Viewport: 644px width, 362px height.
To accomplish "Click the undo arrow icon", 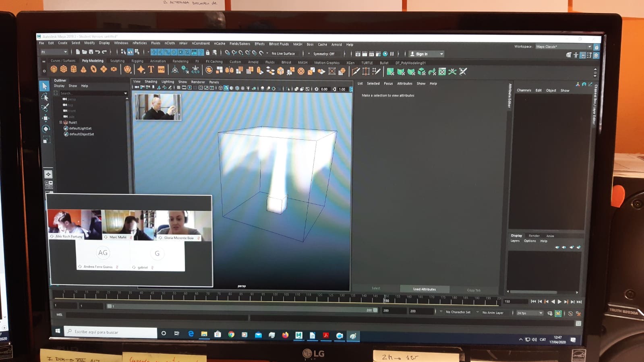I will (97, 52).
